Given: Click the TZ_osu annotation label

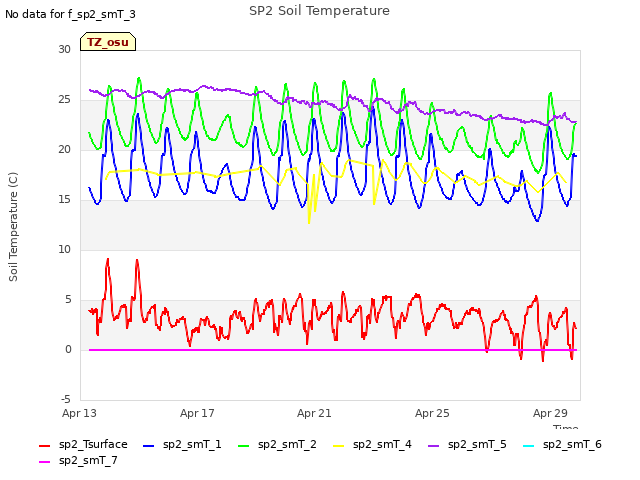Looking at the screenshot, I should (108, 42).
